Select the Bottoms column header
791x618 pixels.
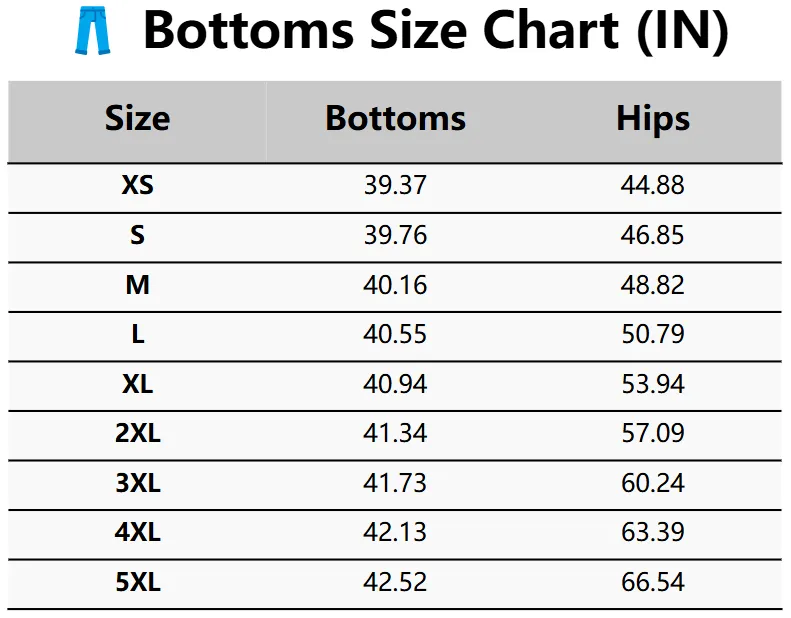coord(395,119)
